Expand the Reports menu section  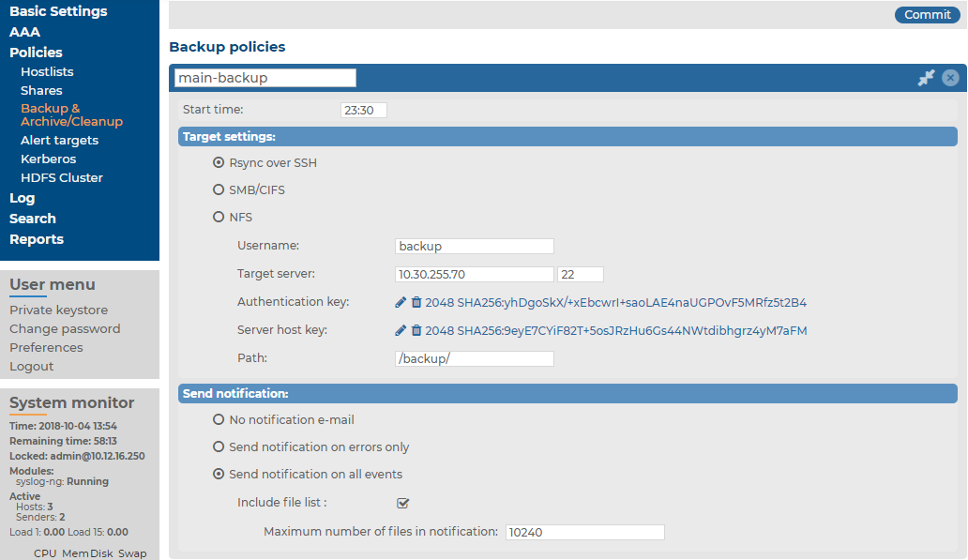point(37,239)
